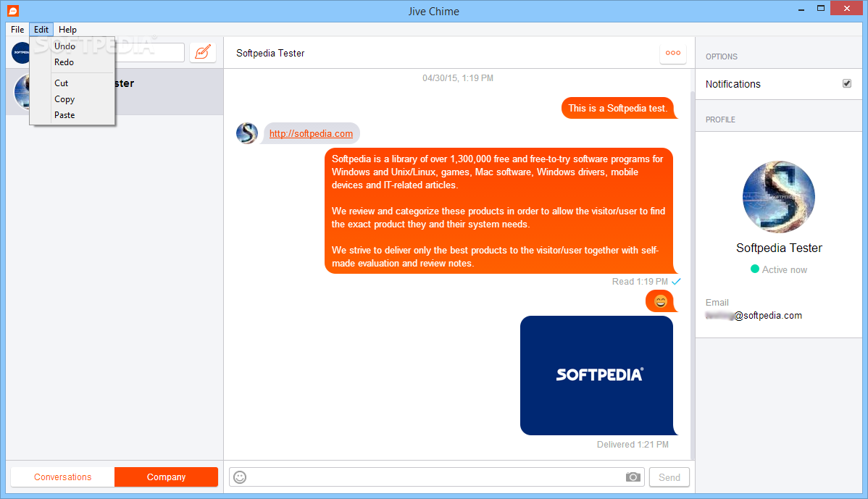This screenshot has width=868, height=499.
Task: Click the Softpedia Tester name in profile panel
Action: 779,248
